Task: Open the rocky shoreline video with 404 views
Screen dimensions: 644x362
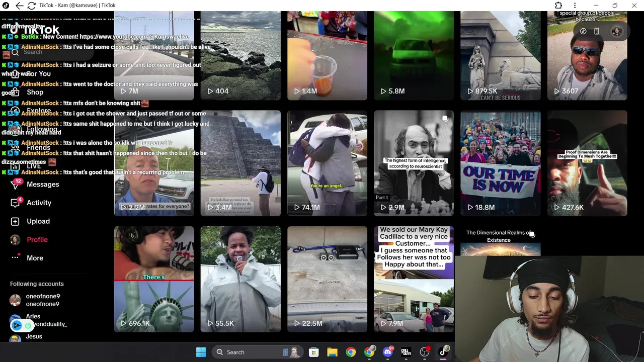Action: 240,56
